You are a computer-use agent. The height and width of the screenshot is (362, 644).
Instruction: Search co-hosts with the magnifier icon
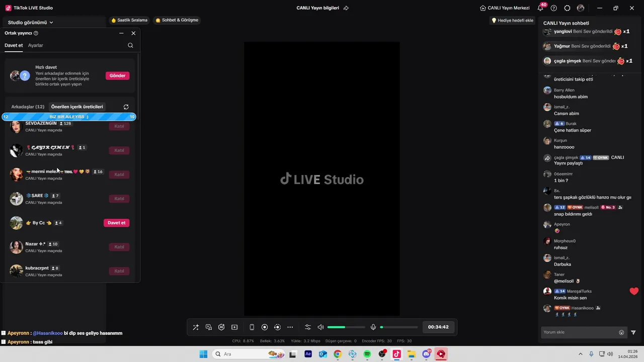(x=130, y=45)
